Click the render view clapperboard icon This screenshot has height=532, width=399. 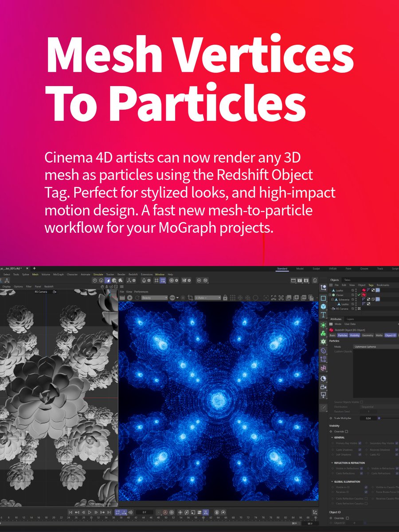[293, 280]
